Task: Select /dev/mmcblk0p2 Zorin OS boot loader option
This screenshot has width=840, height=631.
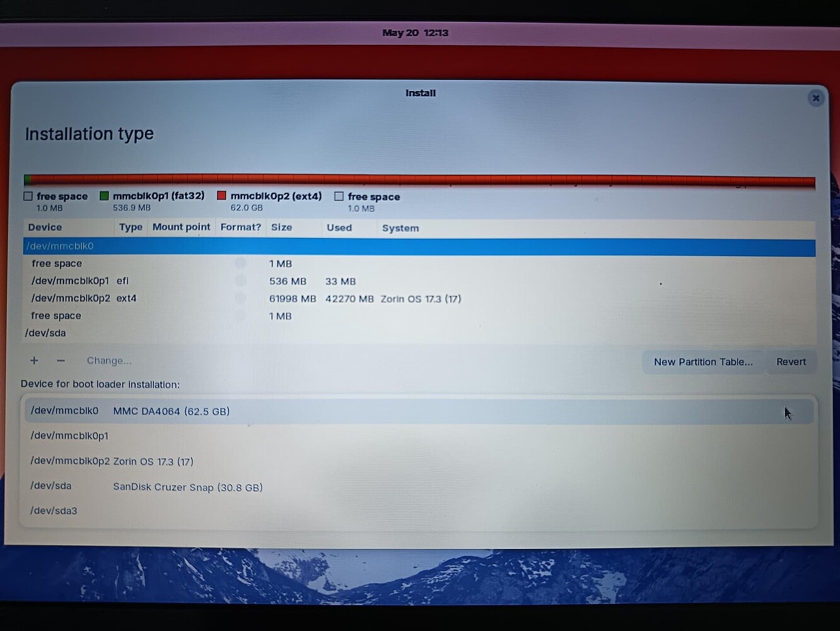Action: pos(419,461)
